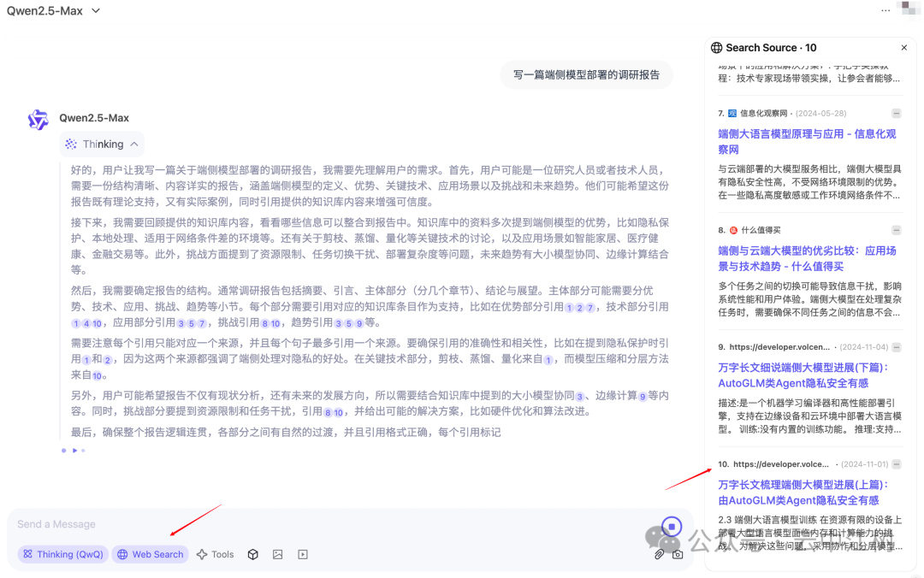This screenshot has height=578, width=924.
Task: Toggle the Thinking (QwQ) mode
Action: 63,554
